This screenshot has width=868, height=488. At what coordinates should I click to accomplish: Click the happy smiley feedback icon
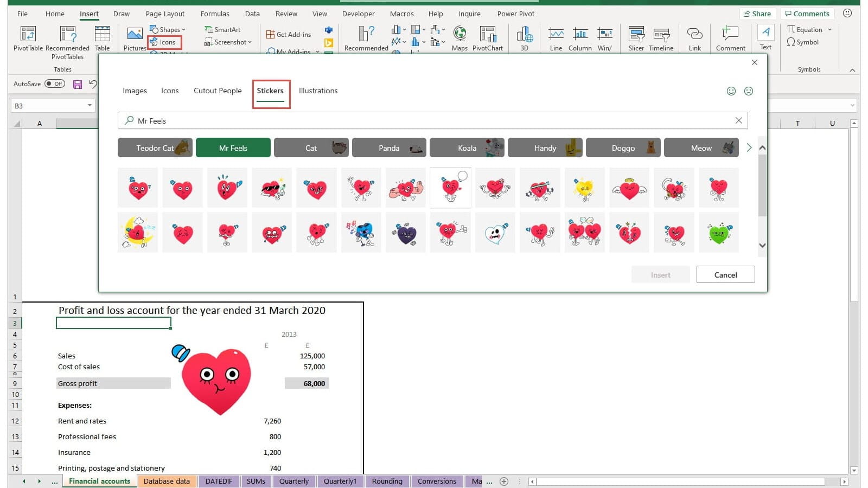click(x=731, y=91)
